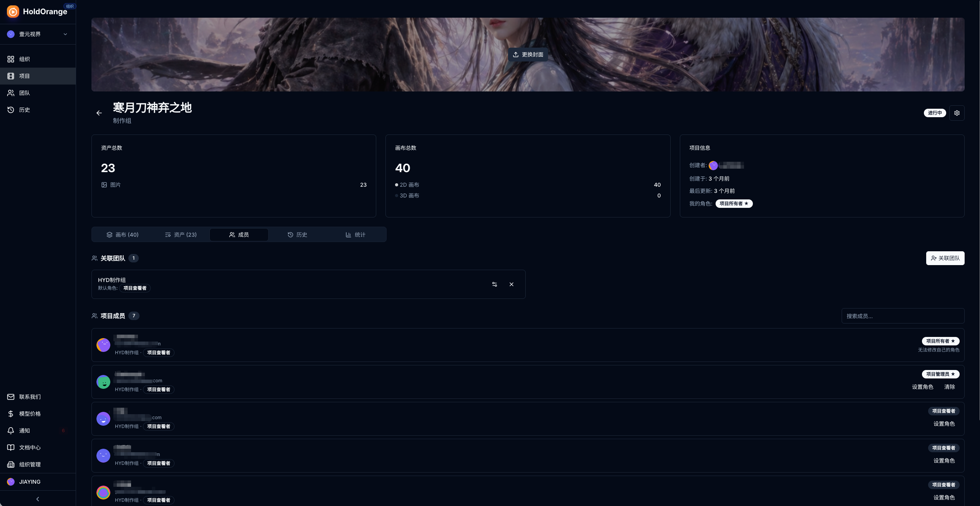Open 文档中心 from the sidebar
This screenshot has height=506, width=980.
point(38,448)
